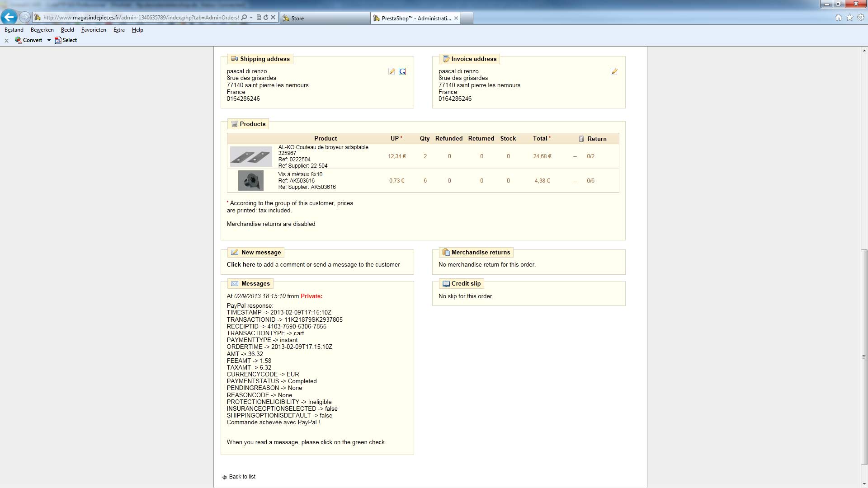
Task: Click the vertical scrollbar thumb
Action: [x=864, y=357]
